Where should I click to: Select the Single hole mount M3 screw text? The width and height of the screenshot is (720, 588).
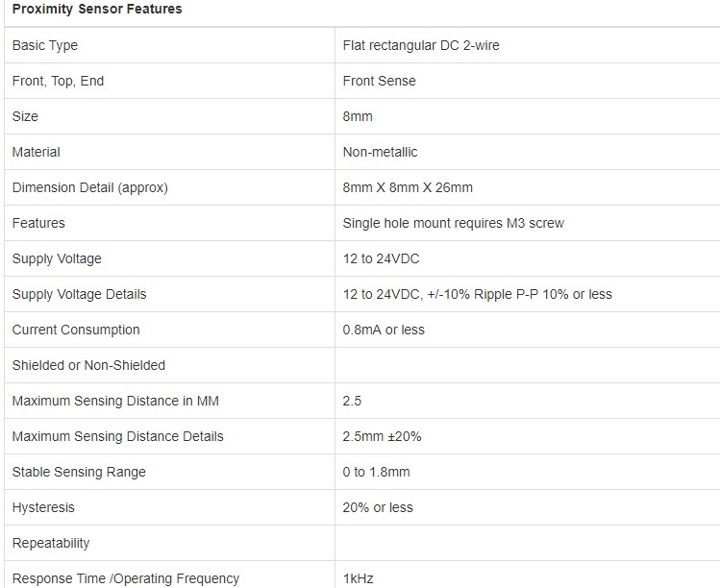(x=453, y=223)
